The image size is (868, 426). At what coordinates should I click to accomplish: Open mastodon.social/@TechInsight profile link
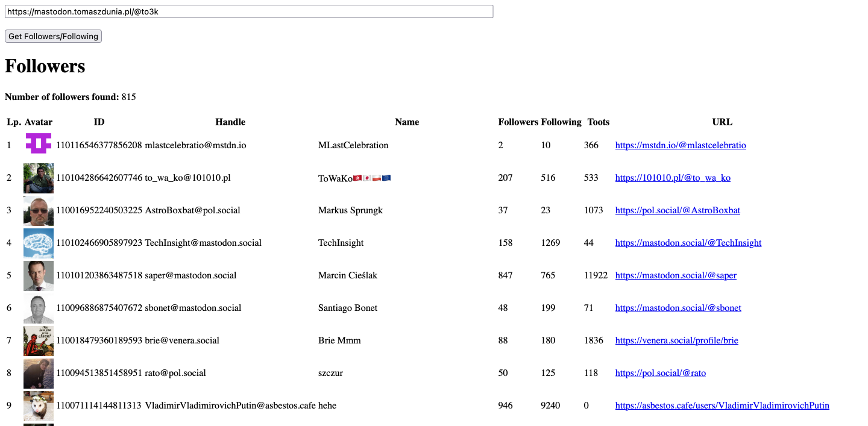(688, 243)
